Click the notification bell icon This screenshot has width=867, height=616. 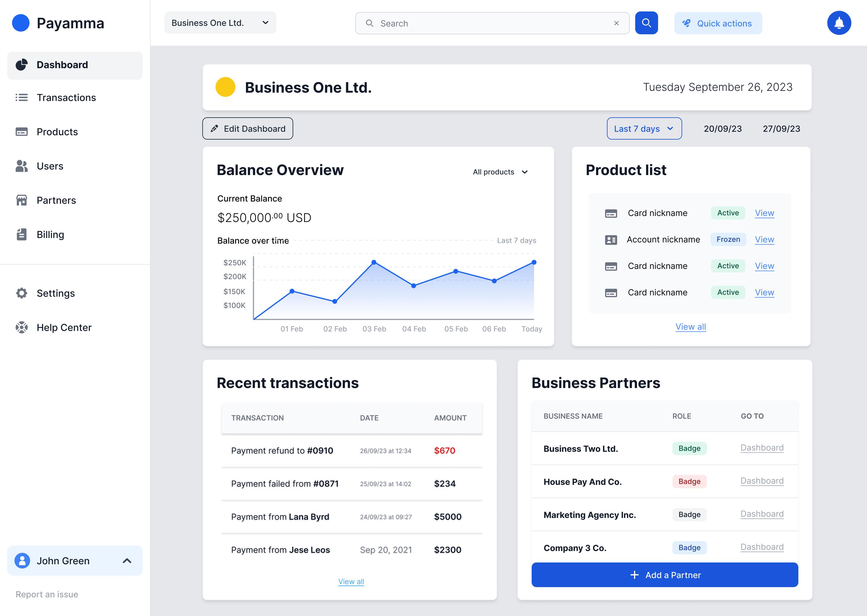pyautogui.click(x=839, y=23)
